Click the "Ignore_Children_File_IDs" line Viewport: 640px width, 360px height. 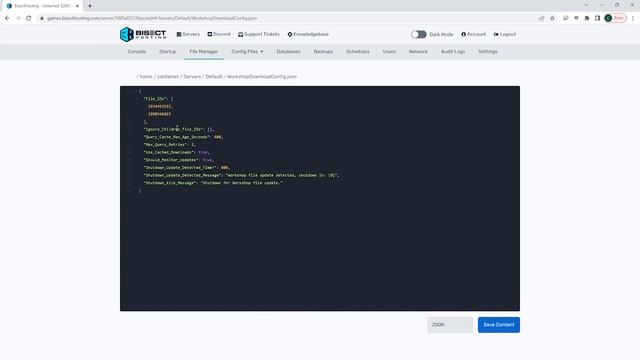(179, 129)
